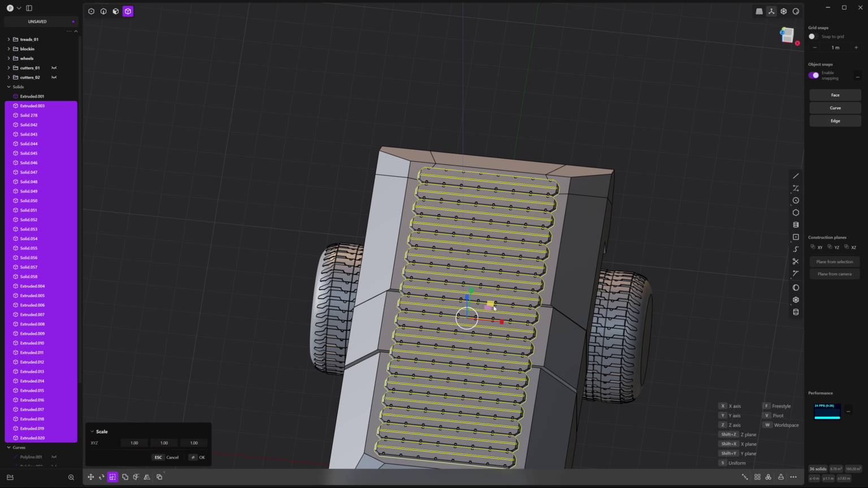Click the 1 m grid size field

[x=835, y=47]
